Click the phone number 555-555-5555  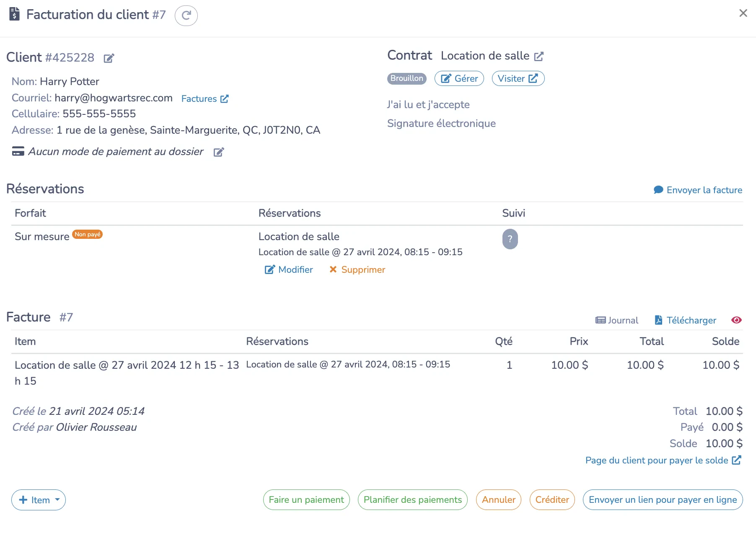point(99,114)
